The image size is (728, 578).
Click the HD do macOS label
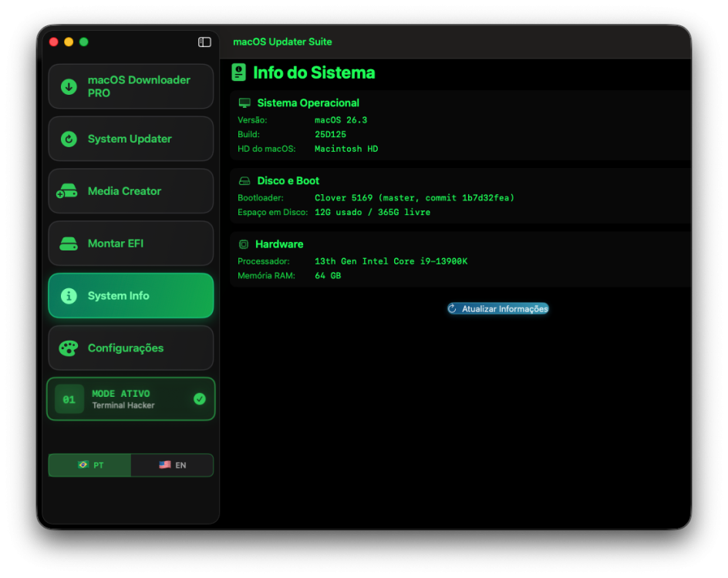267,149
